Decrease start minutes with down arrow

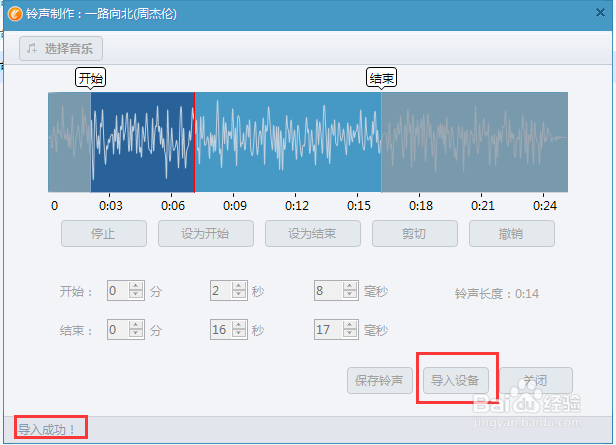coord(136,295)
